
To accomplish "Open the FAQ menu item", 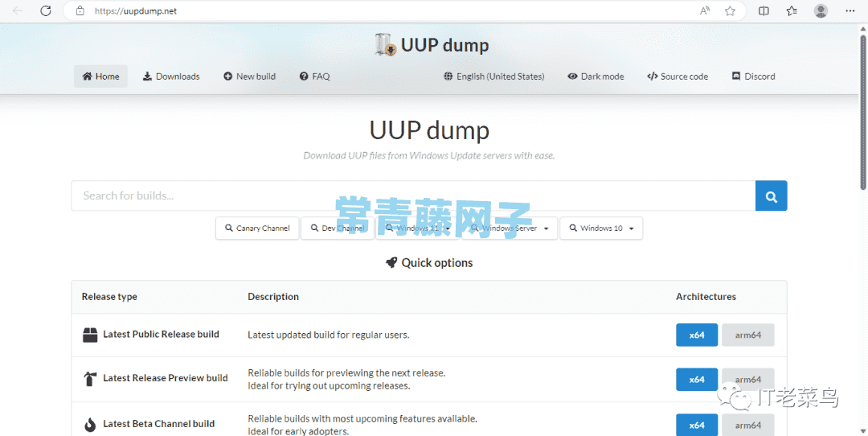I will click(x=314, y=76).
